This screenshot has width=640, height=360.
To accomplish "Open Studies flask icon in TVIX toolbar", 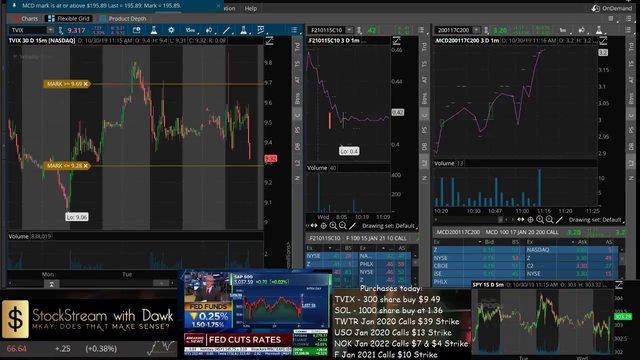I will tap(154, 30).
